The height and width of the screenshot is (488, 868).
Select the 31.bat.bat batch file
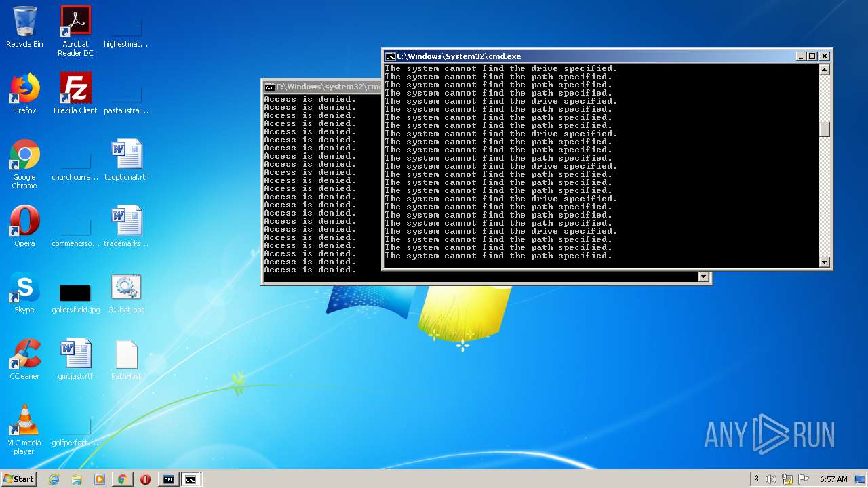click(x=126, y=293)
